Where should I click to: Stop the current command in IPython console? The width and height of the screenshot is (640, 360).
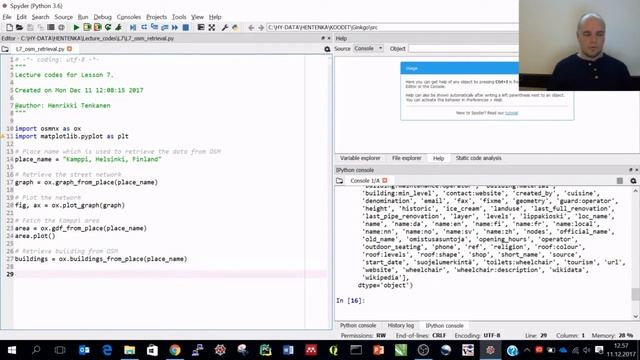[x=620, y=180]
